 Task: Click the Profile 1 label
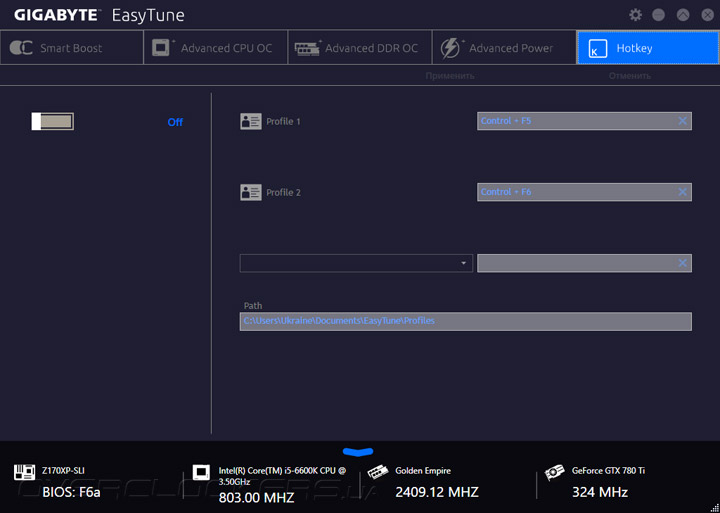pyautogui.click(x=283, y=122)
